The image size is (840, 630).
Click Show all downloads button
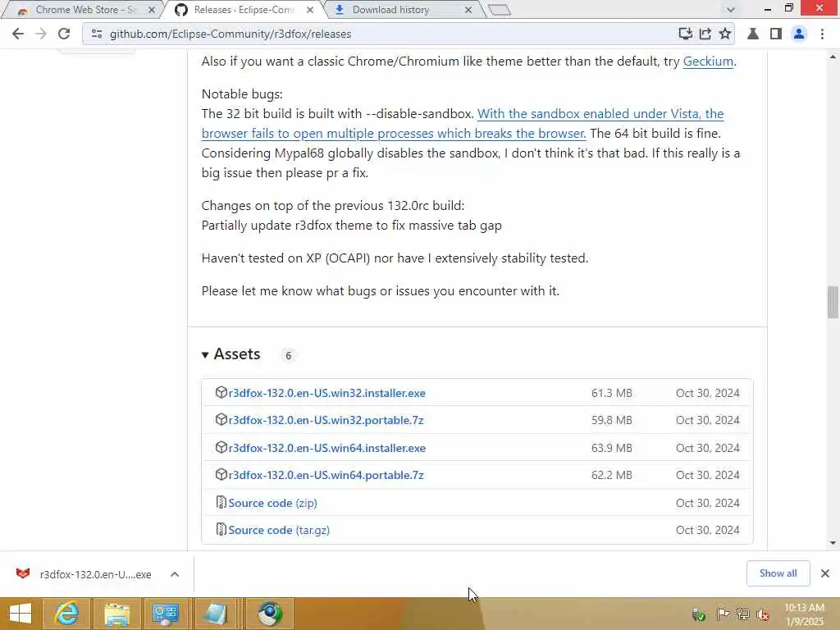pyautogui.click(x=778, y=573)
